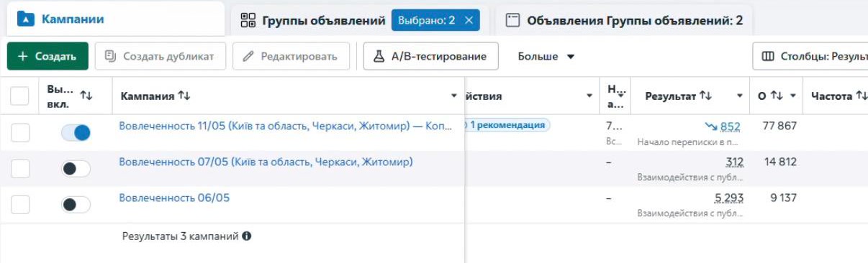Tick the select-all campaigns checkbox
Image resolution: width=868 pixels, height=263 pixels.
(x=20, y=96)
